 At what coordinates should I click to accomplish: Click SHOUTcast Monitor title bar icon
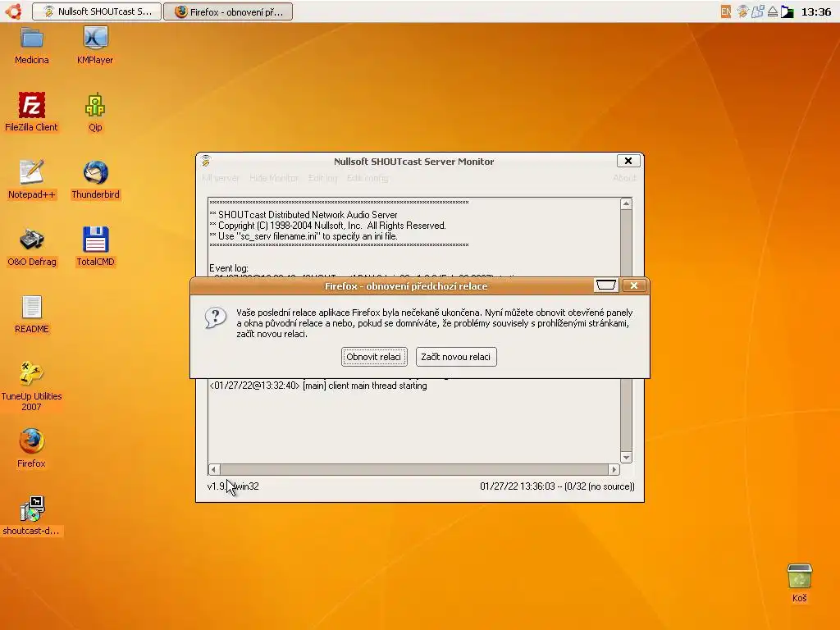click(x=206, y=161)
